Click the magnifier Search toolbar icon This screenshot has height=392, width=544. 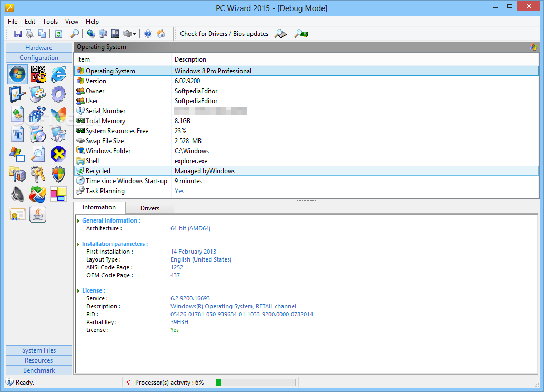pyautogui.click(x=75, y=34)
